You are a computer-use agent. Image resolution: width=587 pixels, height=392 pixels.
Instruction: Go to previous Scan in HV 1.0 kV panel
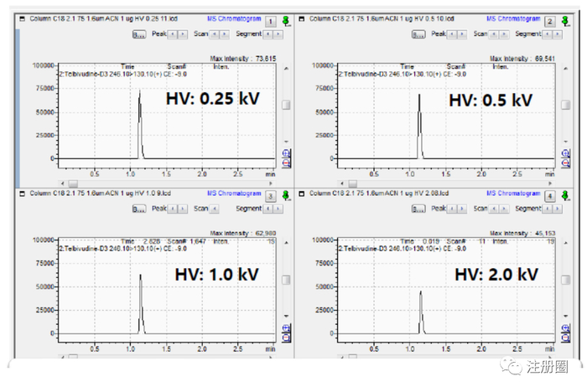(x=215, y=209)
